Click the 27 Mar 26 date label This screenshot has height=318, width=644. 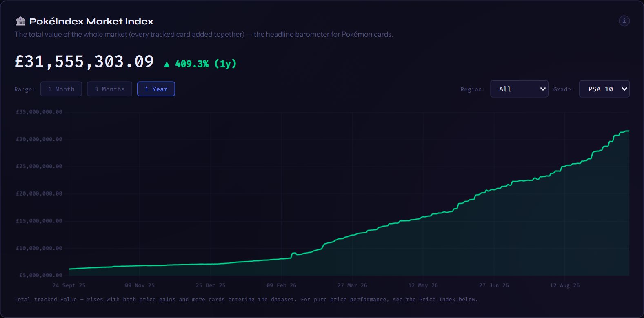[x=352, y=285]
